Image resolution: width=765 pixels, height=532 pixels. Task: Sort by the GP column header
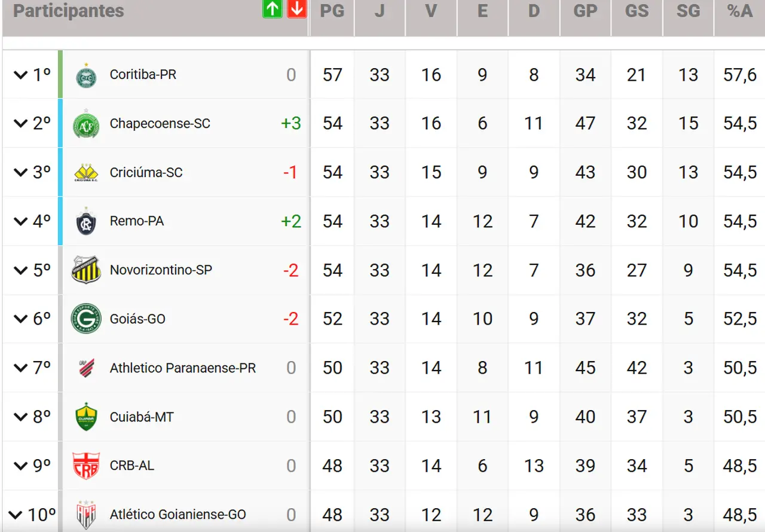pyautogui.click(x=585, y=11)
